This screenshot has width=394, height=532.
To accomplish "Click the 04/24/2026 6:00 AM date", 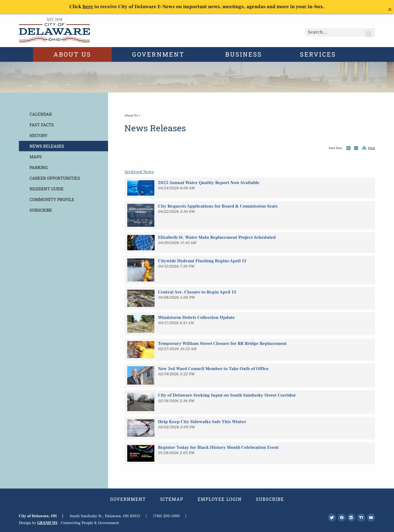I will (176, 188).
